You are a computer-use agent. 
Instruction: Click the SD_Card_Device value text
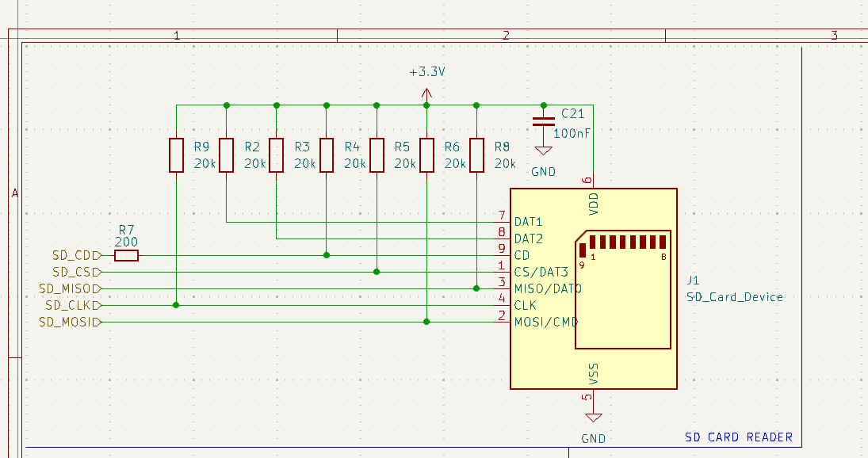pyautogui.click(x=734, y=297)
